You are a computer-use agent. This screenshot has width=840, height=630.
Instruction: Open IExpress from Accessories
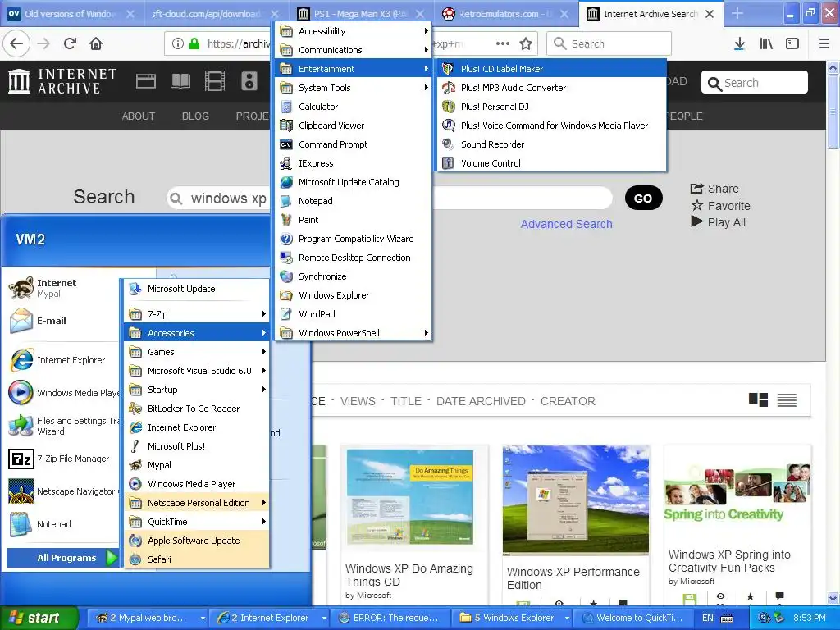point(354,163)
